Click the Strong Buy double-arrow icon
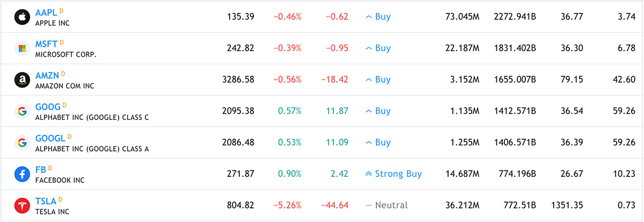 tap(368, 174)
